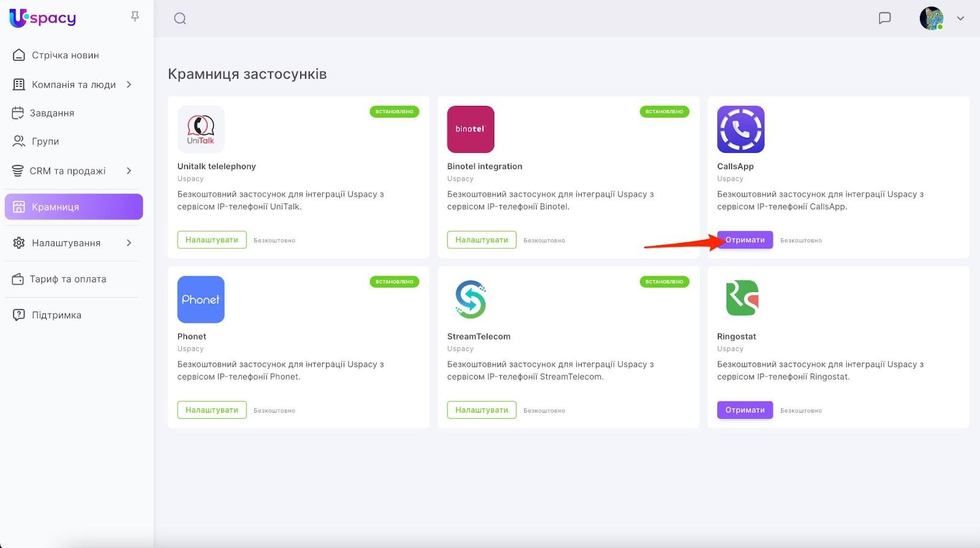Click Налаштувати for Binotel integration
The height and width of the screenshot is (548, 980).
click(x=481, y=240)
